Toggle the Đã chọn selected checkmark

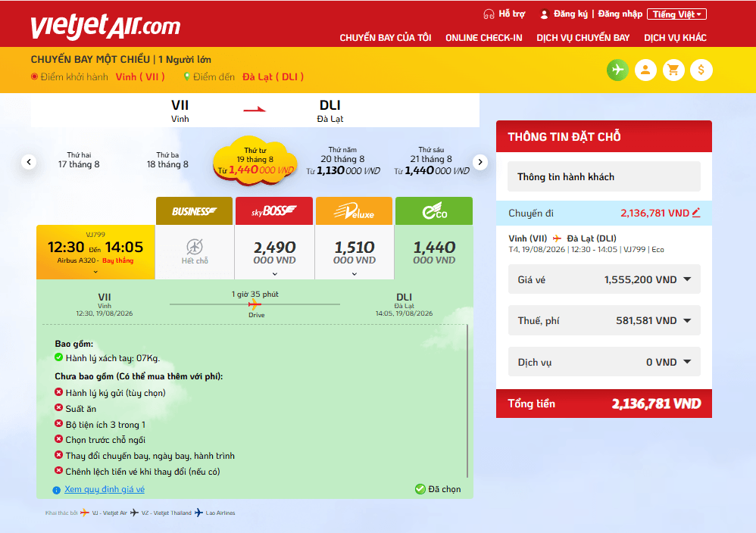[420, 488]
